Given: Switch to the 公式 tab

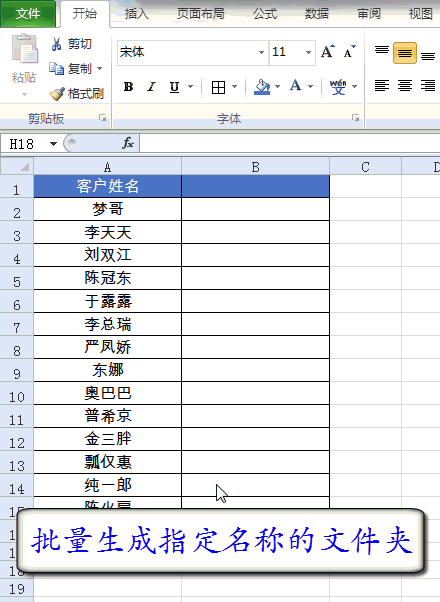Looking at the screenshot, I should [x=265, y=14].
